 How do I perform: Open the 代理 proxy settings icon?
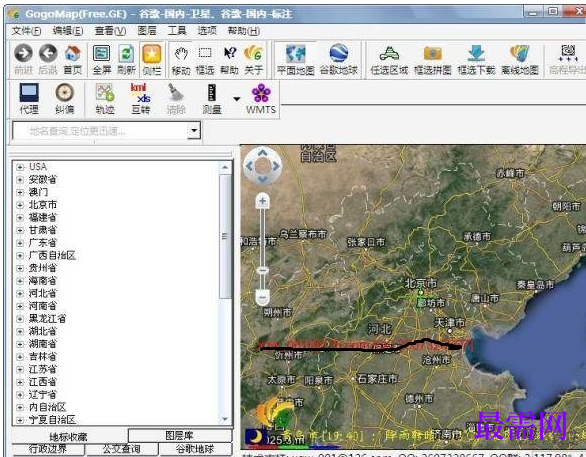(x=29, y=93)
